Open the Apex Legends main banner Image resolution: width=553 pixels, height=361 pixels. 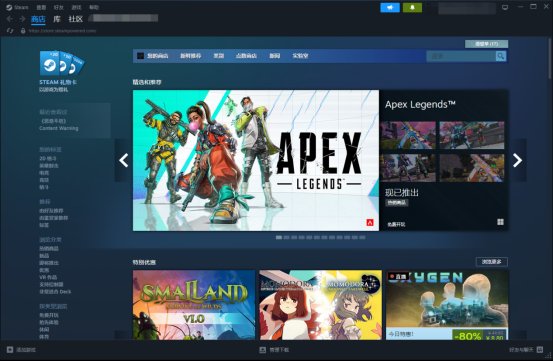(256, 160)
